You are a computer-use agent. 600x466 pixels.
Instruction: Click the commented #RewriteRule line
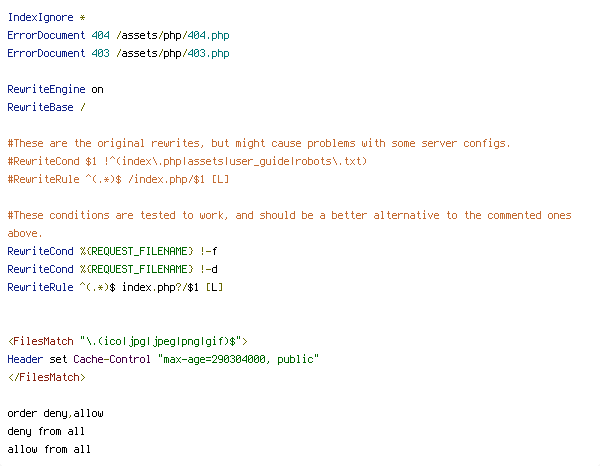(118, 179)
